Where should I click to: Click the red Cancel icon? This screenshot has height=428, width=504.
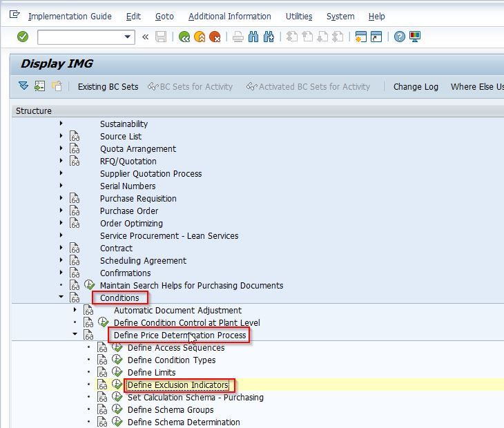pos(215,37)
